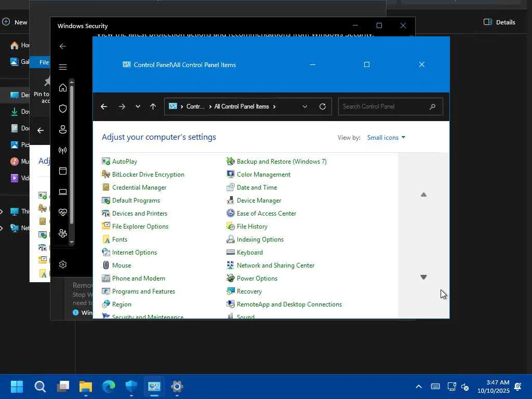Open Settings gear from the taskbar
Image resolution: width=532 pixels, height=399 pixels.
tap(177, 387)
